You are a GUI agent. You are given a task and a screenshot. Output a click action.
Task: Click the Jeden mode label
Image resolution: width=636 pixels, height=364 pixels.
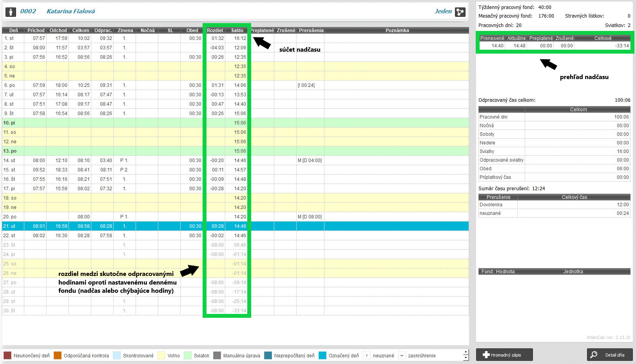(x=443, y=11)
